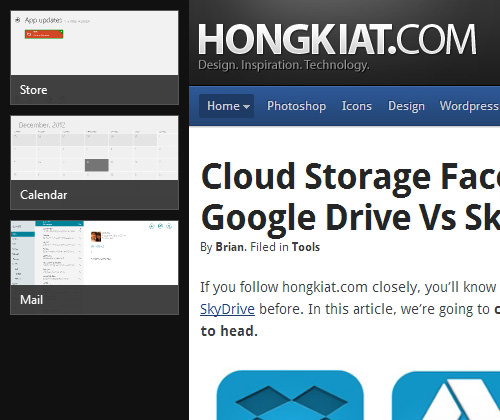
Task: Go to the Photoshop section
Action: pos(296,106)
